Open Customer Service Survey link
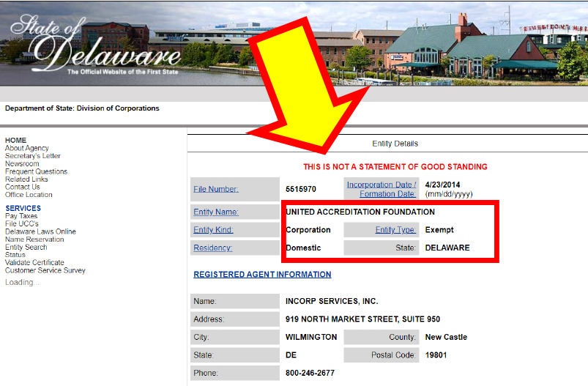 (45, 270)
